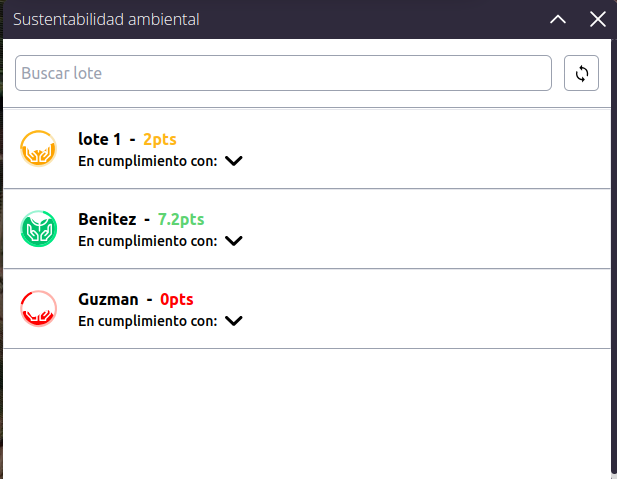Close the Sustentabilidad ambiental panel
This screenshot has width=617, height=479.
click(598, 19)
